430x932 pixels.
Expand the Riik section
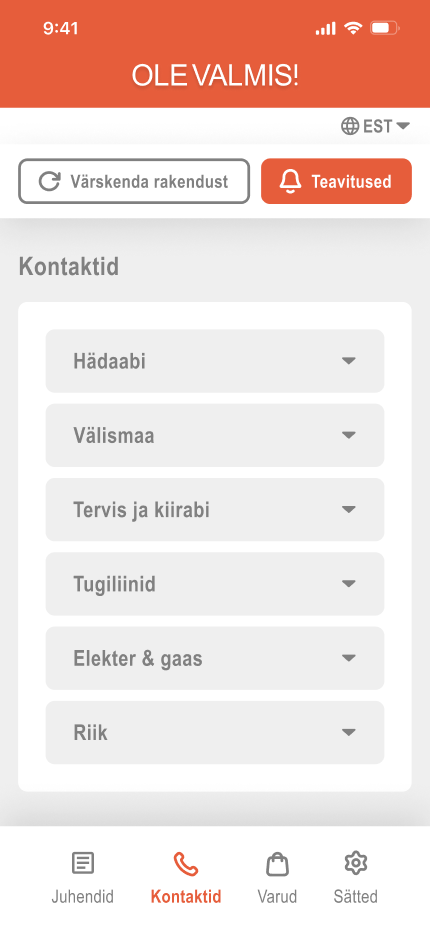click(215, 732)
